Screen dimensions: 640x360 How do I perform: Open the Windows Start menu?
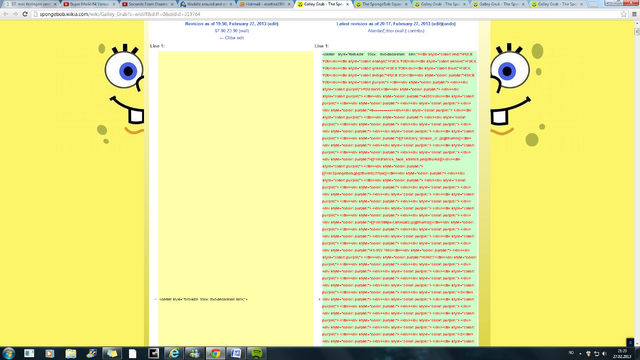coord(9,353)
